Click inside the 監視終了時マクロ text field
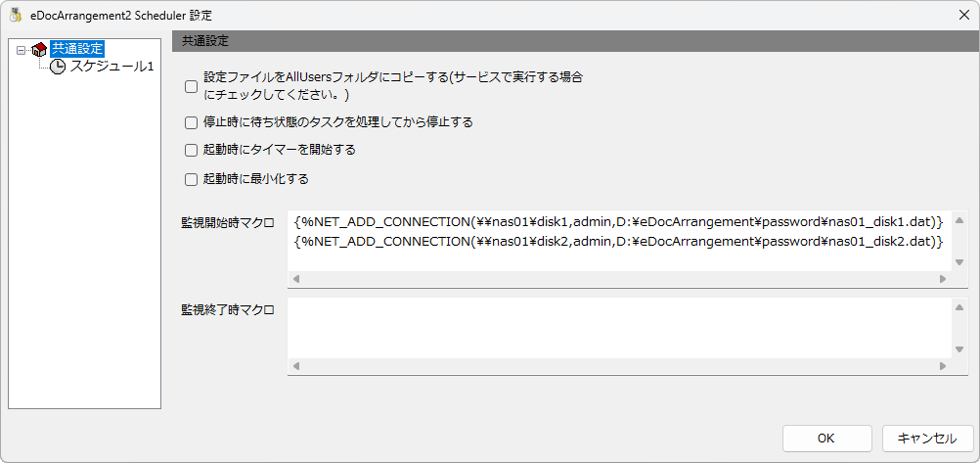 619,328
